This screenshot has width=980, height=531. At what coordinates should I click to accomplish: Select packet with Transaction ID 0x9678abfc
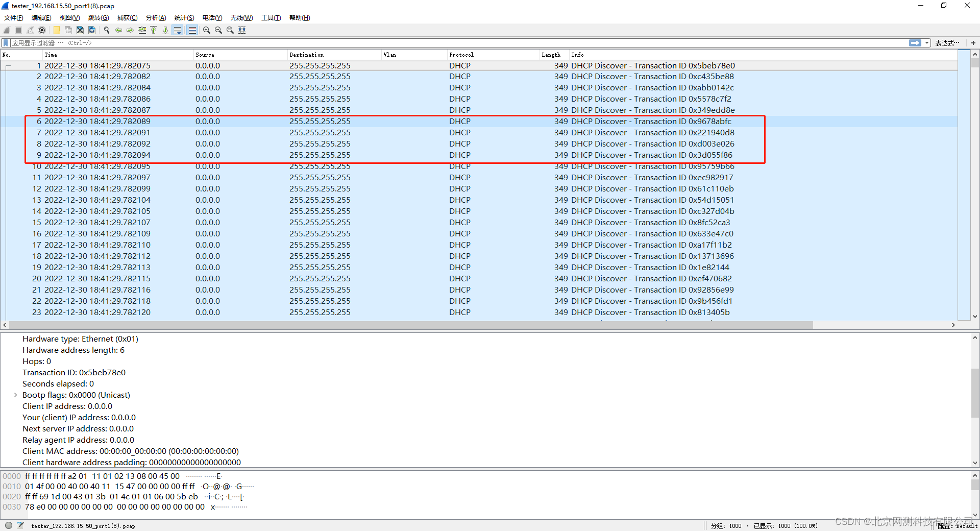[480, 122]
